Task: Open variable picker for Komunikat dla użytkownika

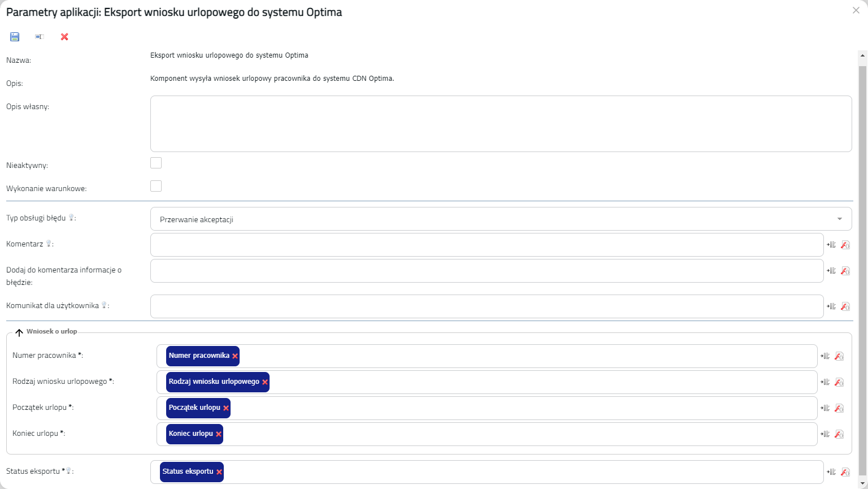Action: point(831,306)
